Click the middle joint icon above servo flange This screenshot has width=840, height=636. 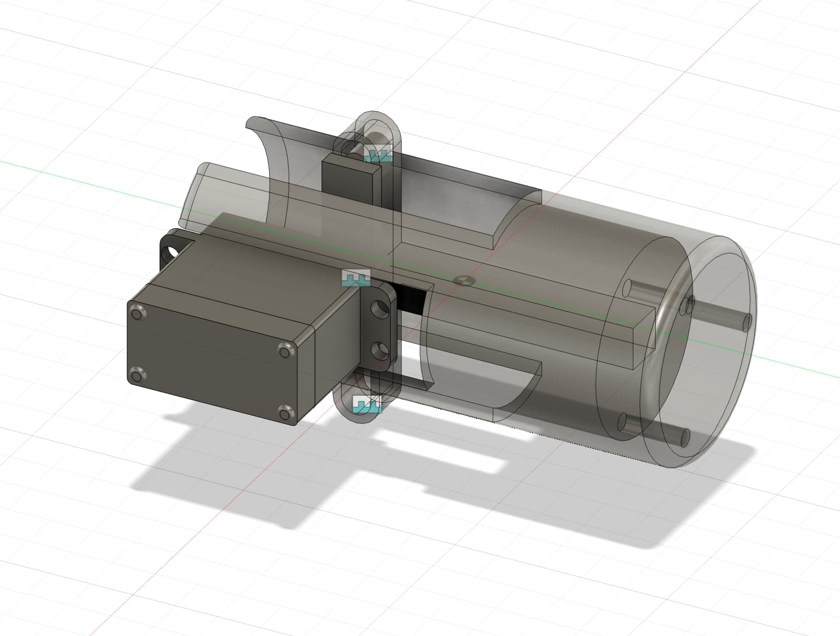click(355, 277)
